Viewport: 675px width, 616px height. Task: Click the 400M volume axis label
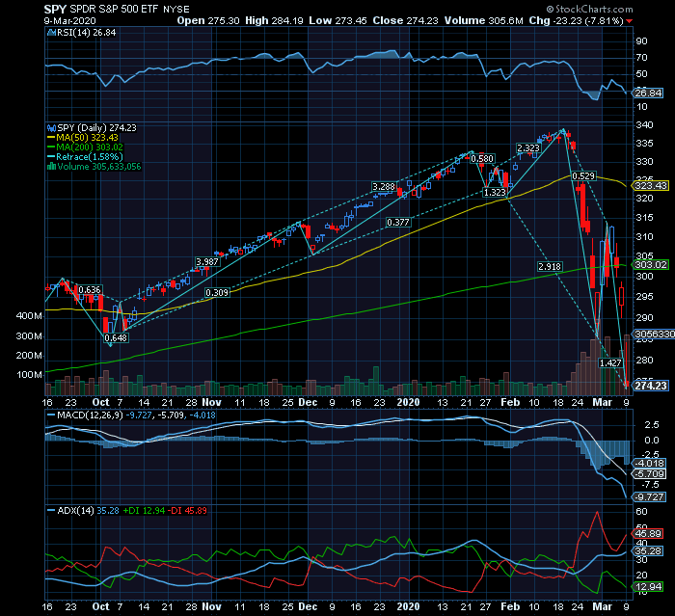(29, 316)
